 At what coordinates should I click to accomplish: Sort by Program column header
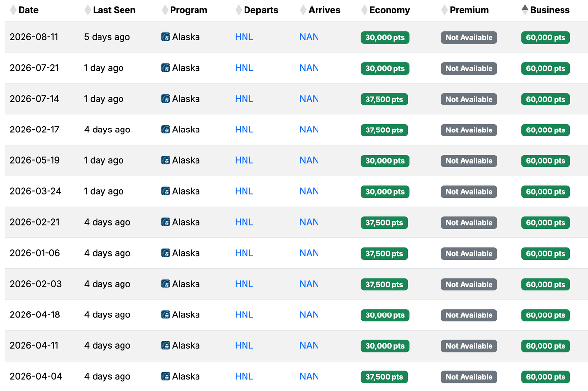coord(184,10)
